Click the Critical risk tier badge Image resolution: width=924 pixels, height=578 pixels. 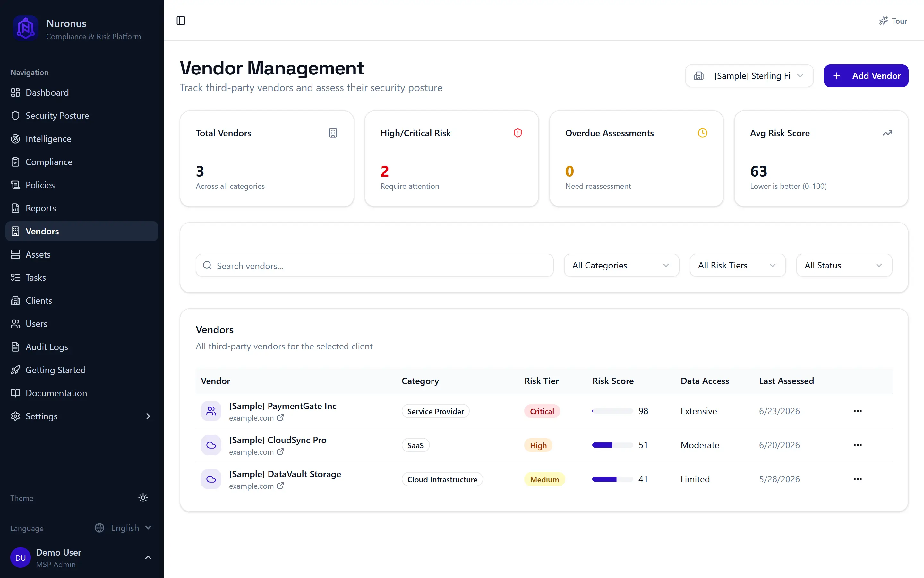[542, 411]
